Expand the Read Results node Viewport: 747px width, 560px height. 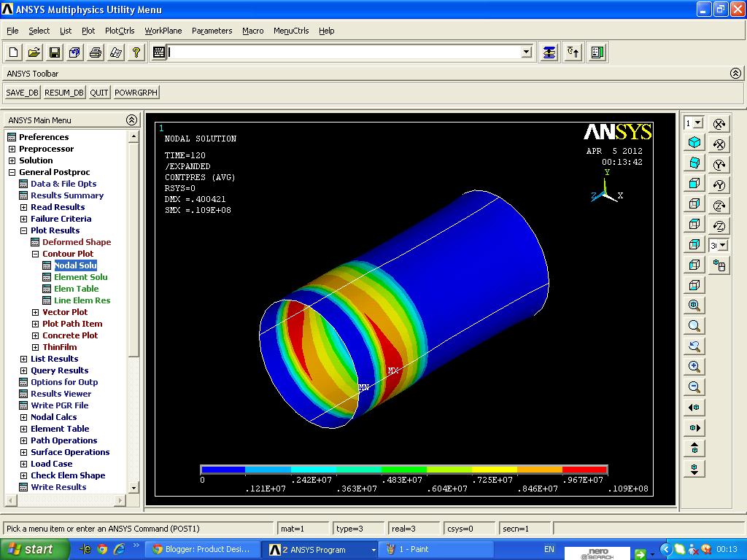(x=23, y=207)
